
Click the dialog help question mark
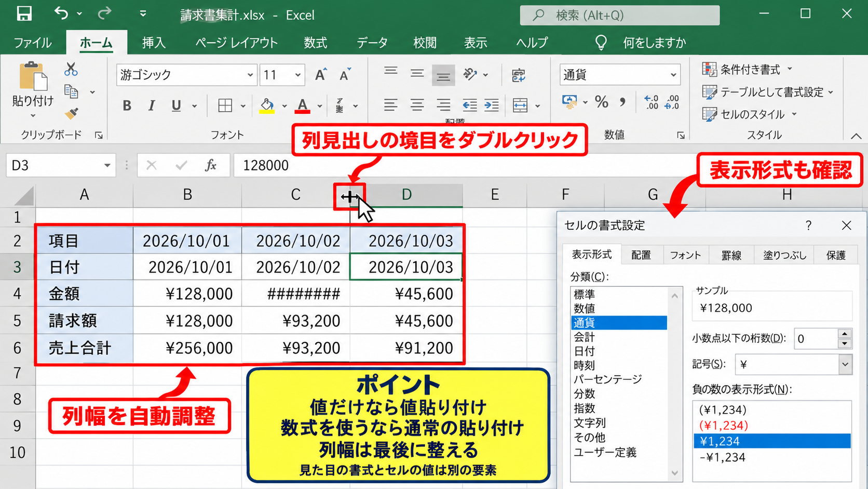click(x=808, y=226)
